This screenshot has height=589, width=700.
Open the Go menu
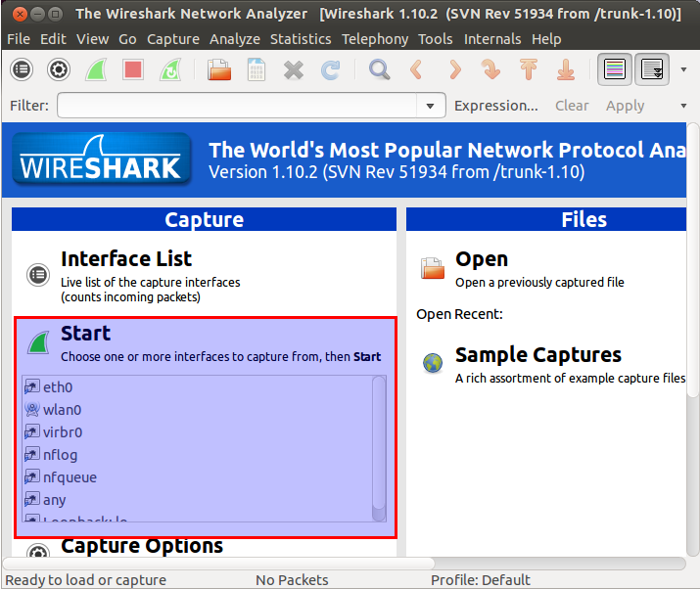127,39
